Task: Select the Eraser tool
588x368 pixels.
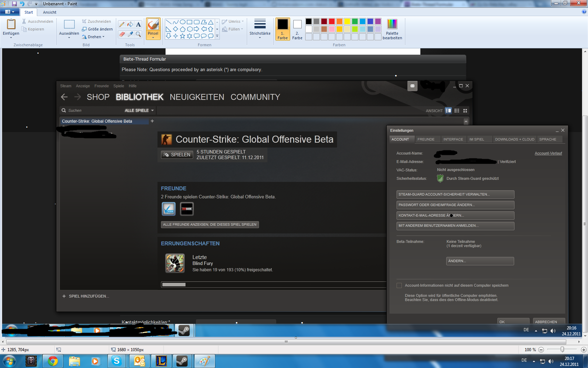Action: (122, 34)
